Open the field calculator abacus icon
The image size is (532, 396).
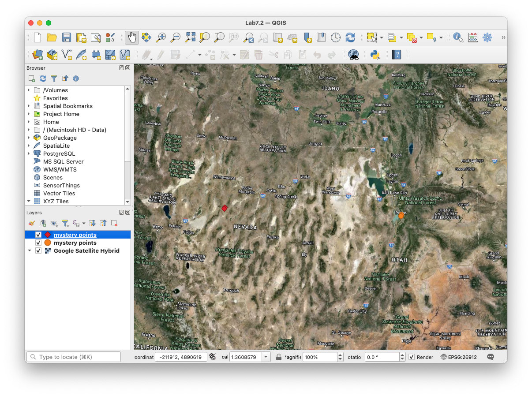point(473,37)
